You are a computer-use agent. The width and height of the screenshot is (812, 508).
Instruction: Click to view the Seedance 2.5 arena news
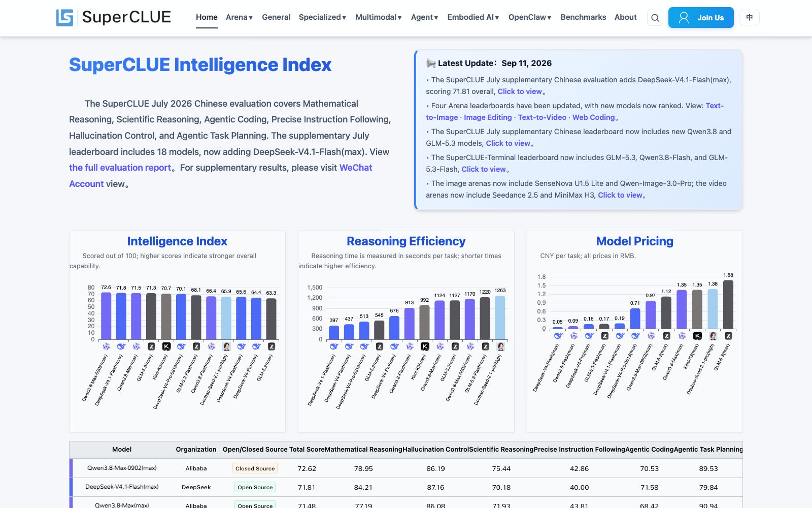620,195
